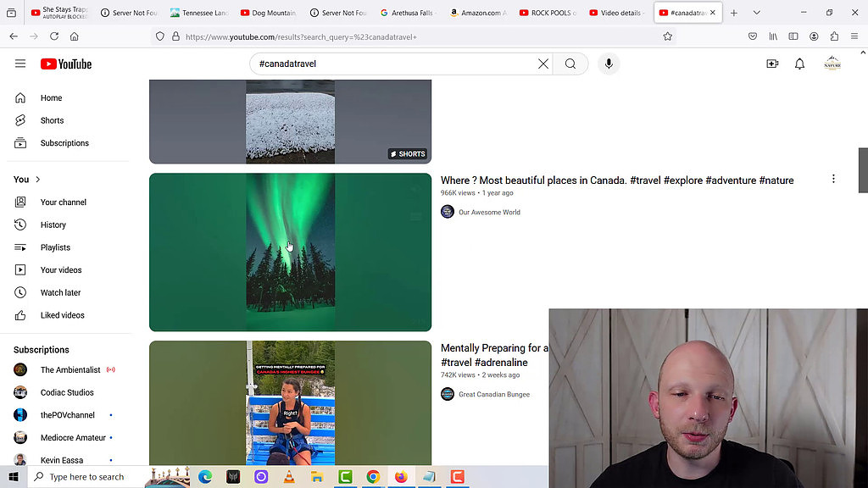Open the "Our Awesome World" channel
Screen dimensions: 868x488
488,212
